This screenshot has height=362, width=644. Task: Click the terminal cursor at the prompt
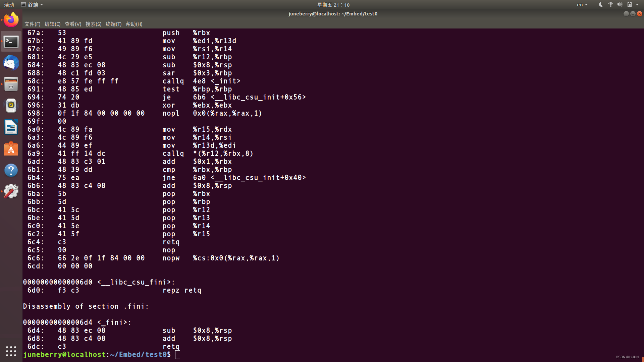(x=177, y=355)
